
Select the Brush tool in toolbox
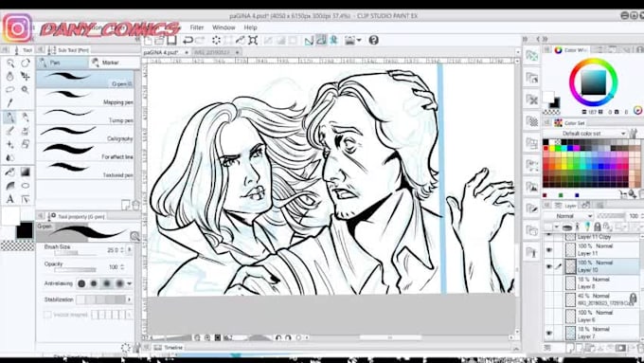click(x=9, y=131)
